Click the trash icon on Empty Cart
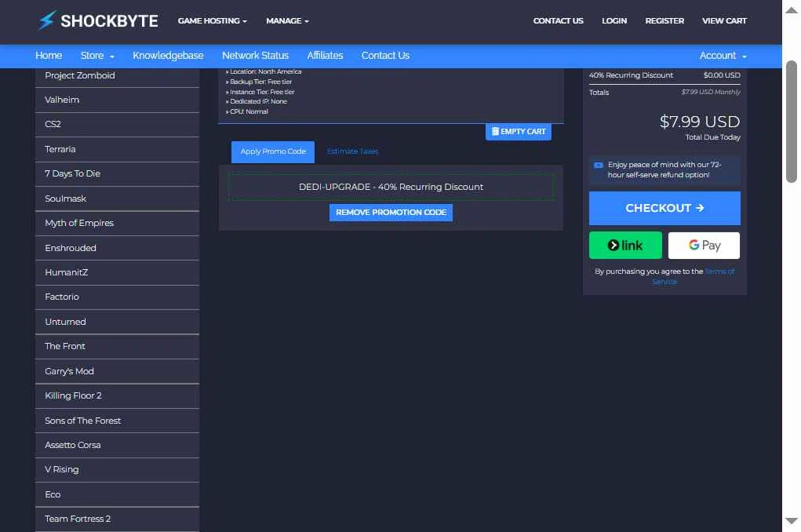 click(x=495, y=131)
